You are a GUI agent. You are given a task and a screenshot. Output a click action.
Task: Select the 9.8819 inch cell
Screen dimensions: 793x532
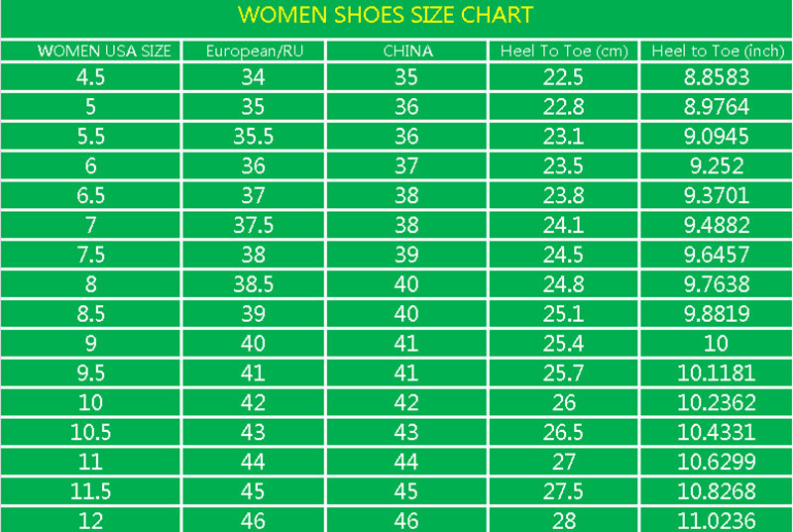coord(716,314)
